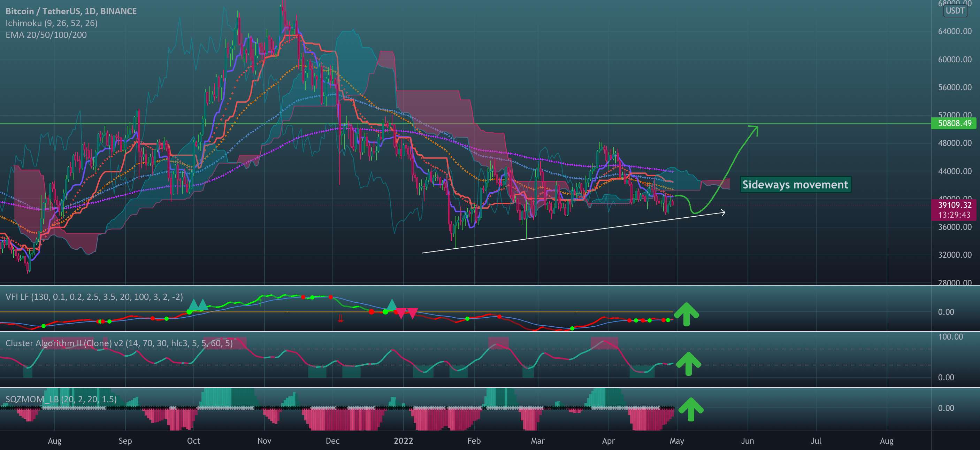Viewport: 980px width, 450px height.
Task: Click the Jul label on time axis
Action: pyautogui.click(x=816, y=441)
